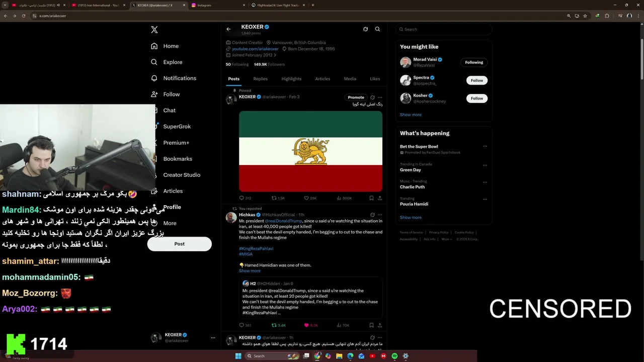Open the quoted H2 post

point(310,297)
